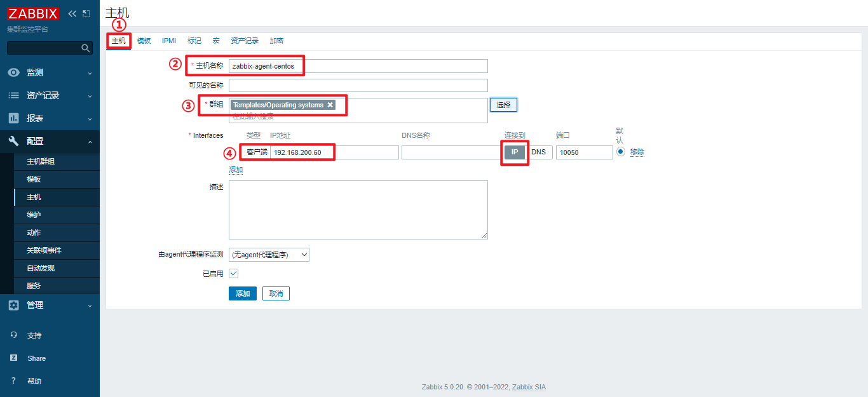868x397 pixels.
Task: Click the 描述 text area
Action: [358, 210]
